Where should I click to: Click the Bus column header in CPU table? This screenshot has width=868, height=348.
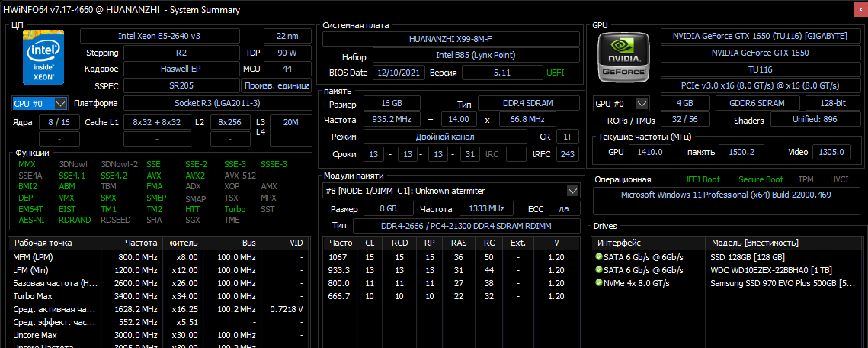pos(232,243)
